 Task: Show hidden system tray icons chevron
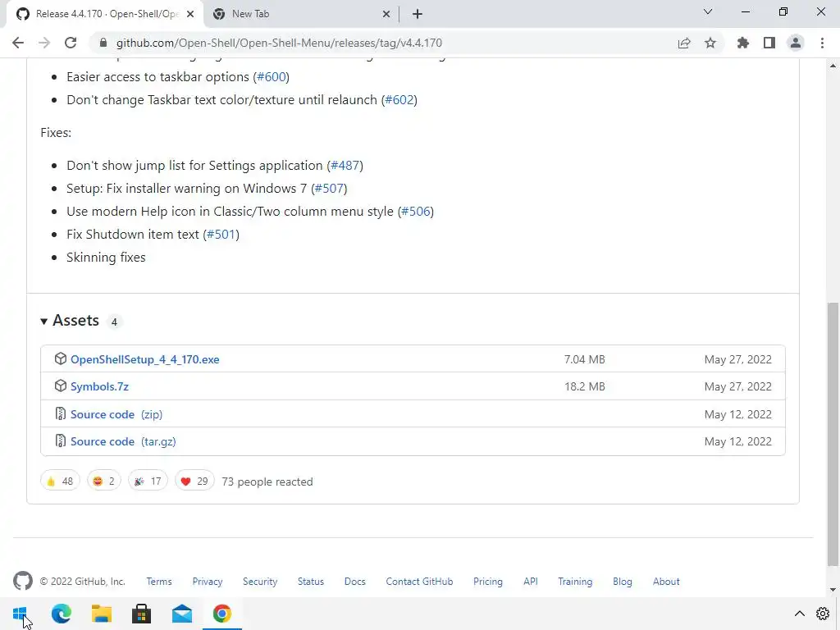[x=799, y=614]
